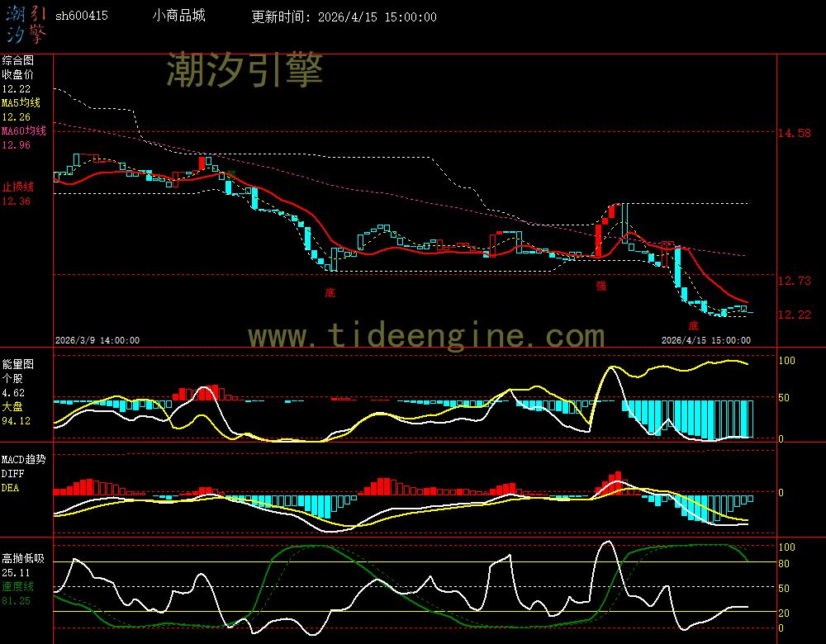
Task: Click the DEA indicator label
Action: coord(11,487)
